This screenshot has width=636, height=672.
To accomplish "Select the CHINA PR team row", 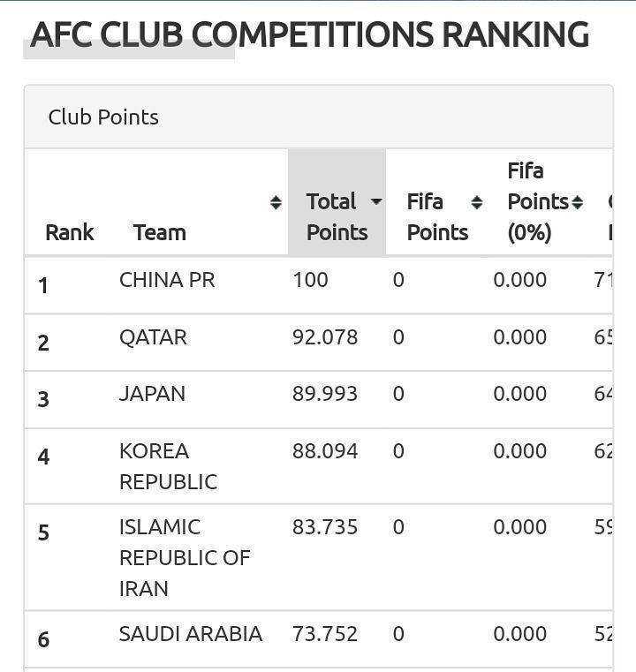I will pos(167,280).
